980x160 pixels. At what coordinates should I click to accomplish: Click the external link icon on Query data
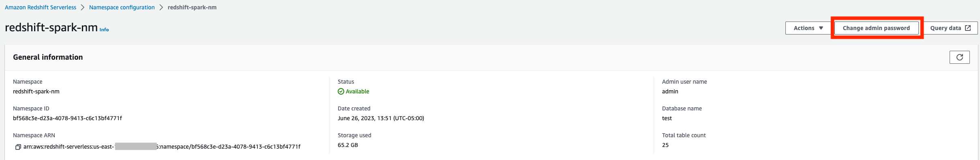[968, 28]
